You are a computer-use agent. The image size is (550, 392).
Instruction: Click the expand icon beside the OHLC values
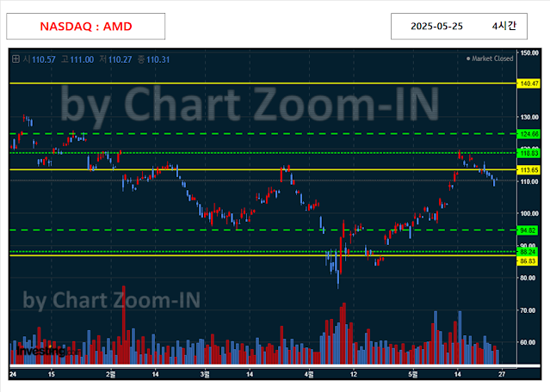[x=15, y=59]
